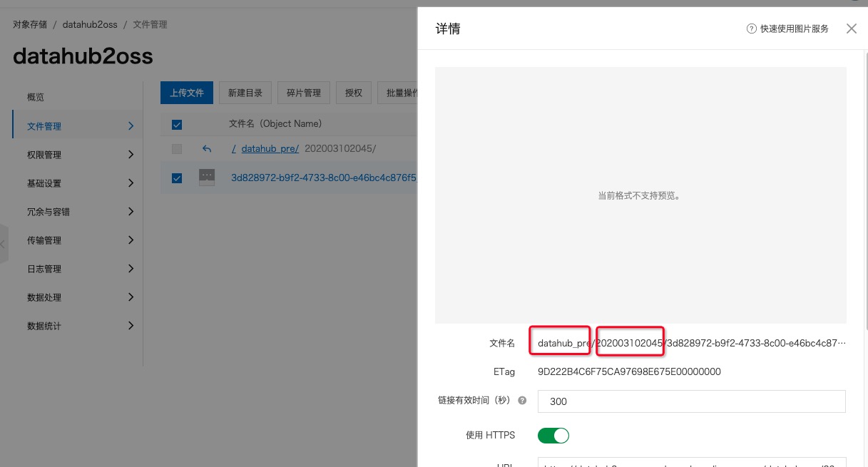Click the URL text field
Screen dimensions: 868x467
coord(691,462)
